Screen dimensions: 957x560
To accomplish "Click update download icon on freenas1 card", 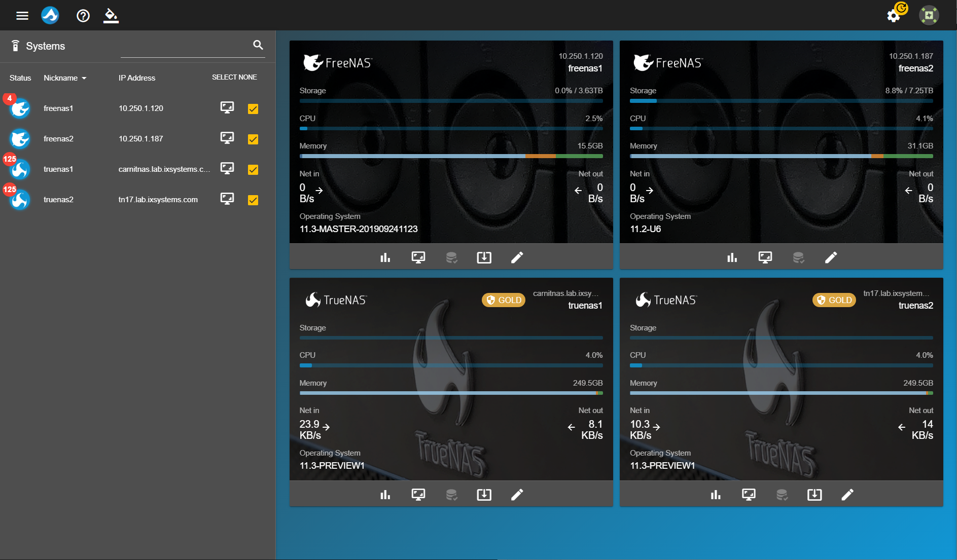I will coord(484,257).
